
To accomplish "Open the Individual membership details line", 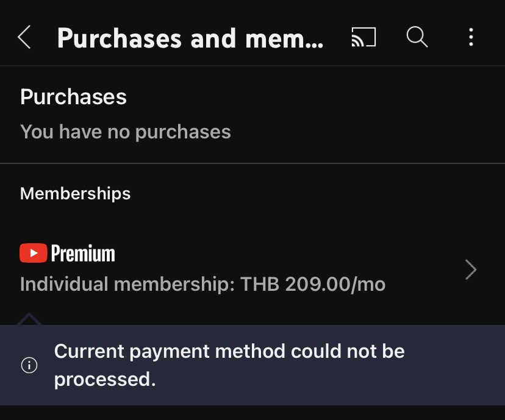I will point(202,284).
